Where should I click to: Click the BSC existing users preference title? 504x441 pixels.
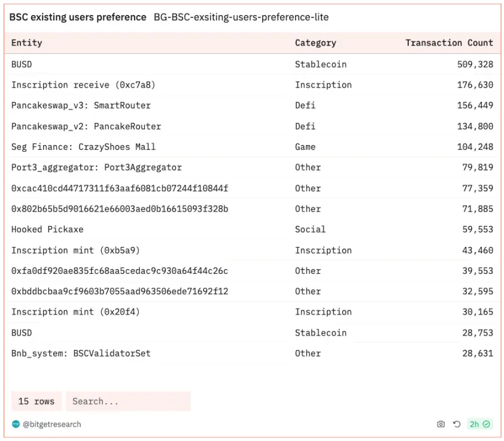(x=78, y=17)
